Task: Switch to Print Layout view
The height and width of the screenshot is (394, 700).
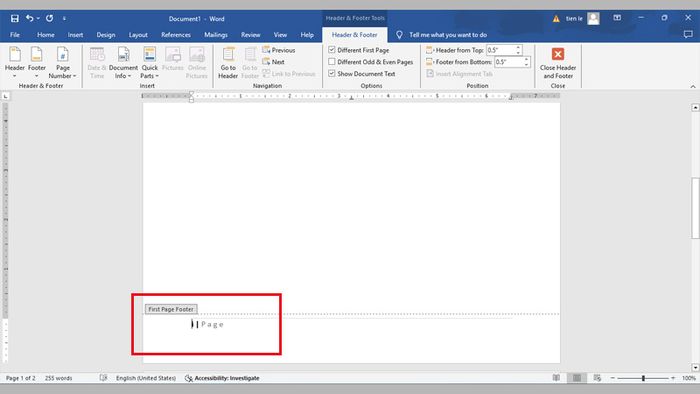Action: coord(577,378)
